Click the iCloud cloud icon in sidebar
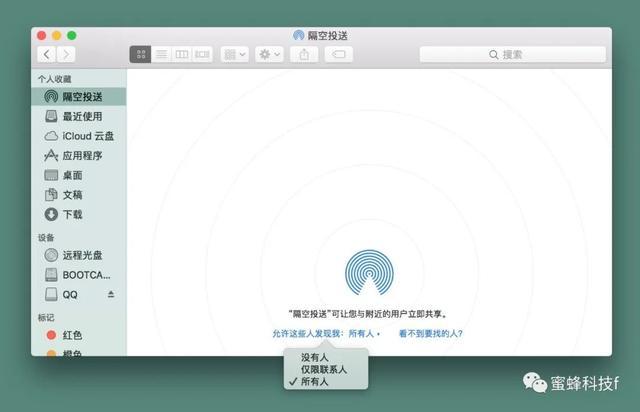 (x=51, y=136)
